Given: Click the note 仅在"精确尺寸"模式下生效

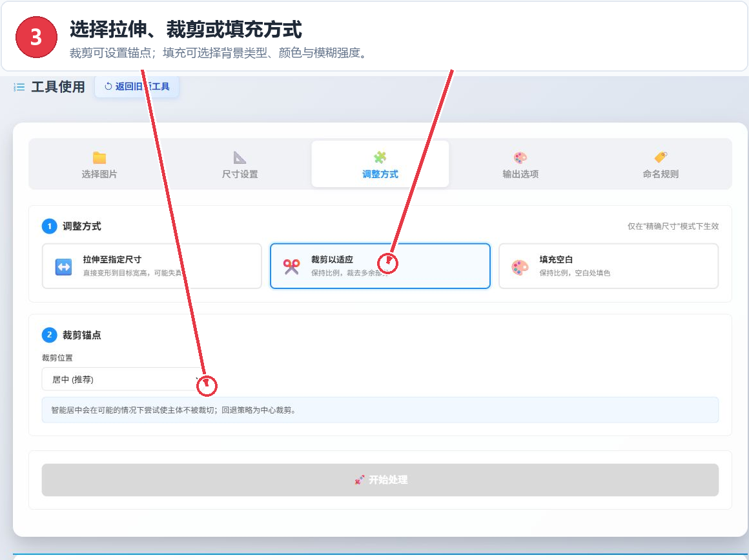Looking at the screenshot, I should 673,226.
